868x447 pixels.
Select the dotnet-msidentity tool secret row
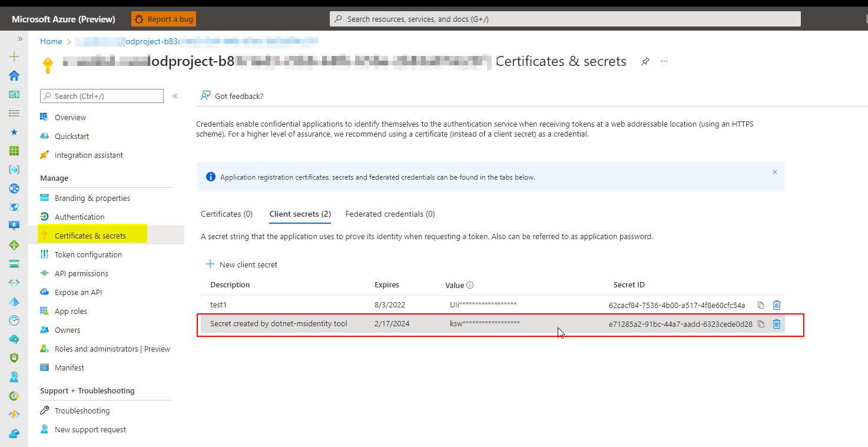[x=493, y=324]
